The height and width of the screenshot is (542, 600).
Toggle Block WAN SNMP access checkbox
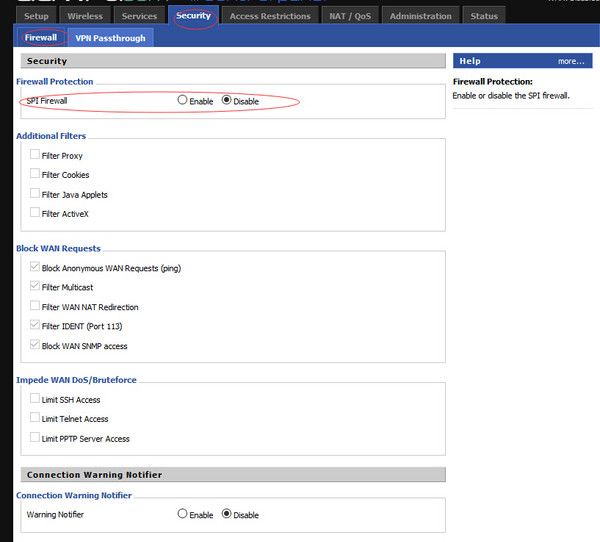[35, 345]
